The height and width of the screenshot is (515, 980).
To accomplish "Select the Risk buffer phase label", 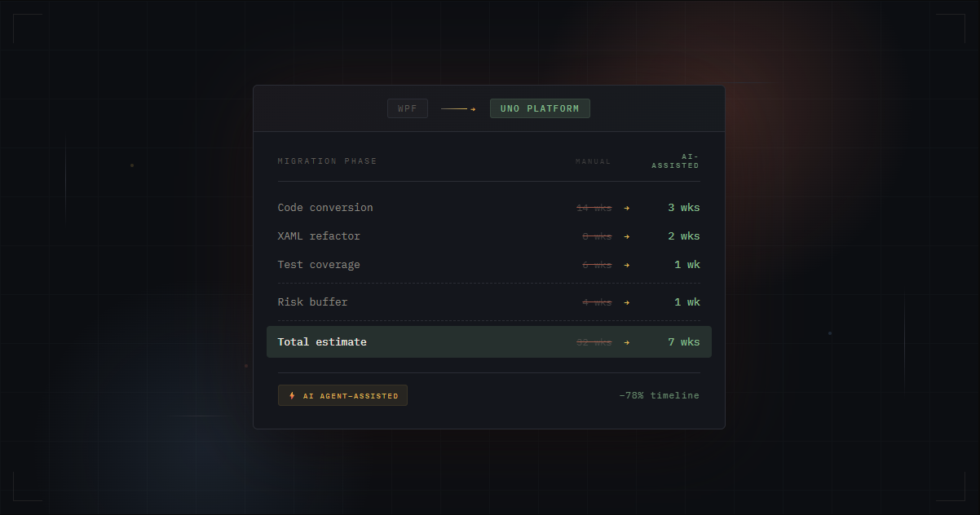I will point(312,302).
